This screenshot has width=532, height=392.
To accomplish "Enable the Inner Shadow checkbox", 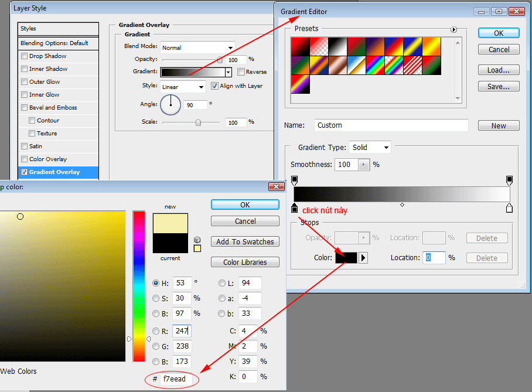I will point(25,69).
